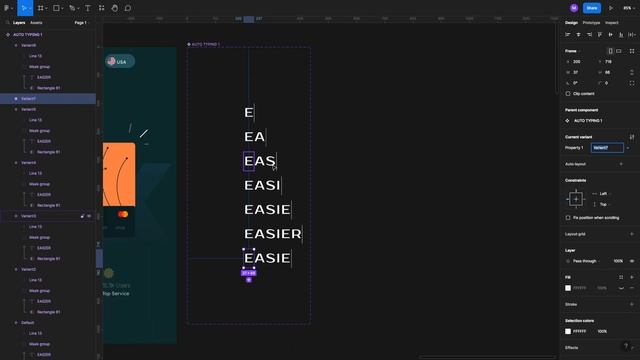Open Pass through blend mode dropdown
Image resolution: width=640 pixels, height=360 pixels.
click(x=586, y=261)
